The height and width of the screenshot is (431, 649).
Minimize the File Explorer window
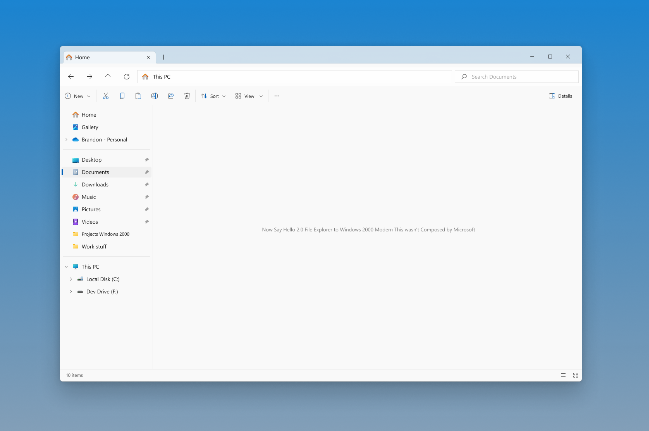pyautogui.click(x=532, y=57)
